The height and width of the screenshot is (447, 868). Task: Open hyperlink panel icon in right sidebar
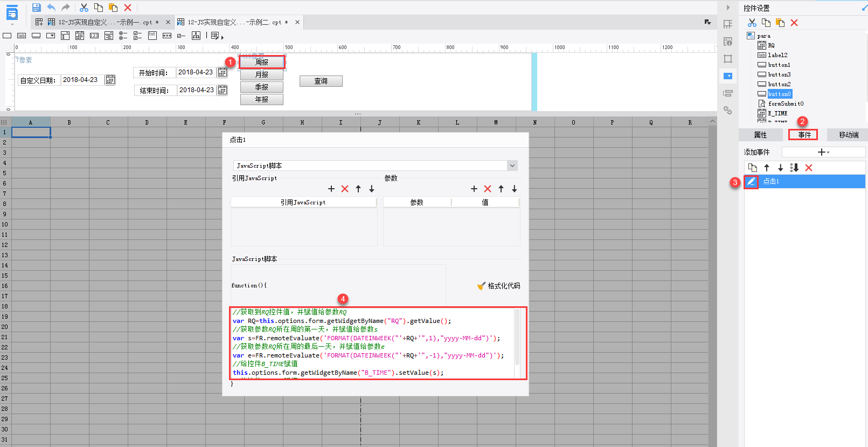728,110
